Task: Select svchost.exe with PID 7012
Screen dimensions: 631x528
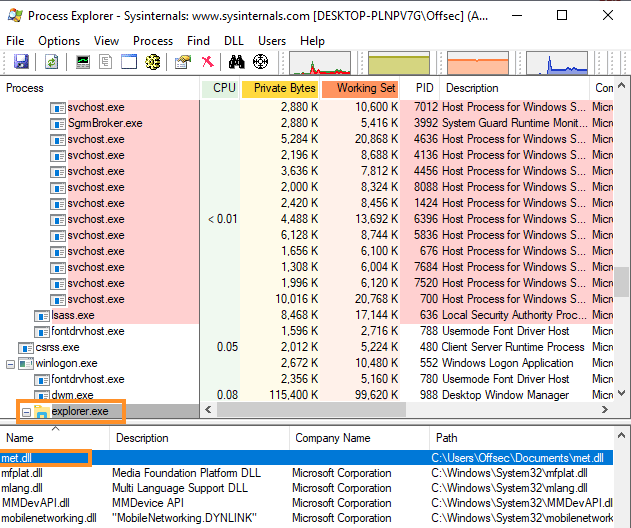Action: click(96, 107)
